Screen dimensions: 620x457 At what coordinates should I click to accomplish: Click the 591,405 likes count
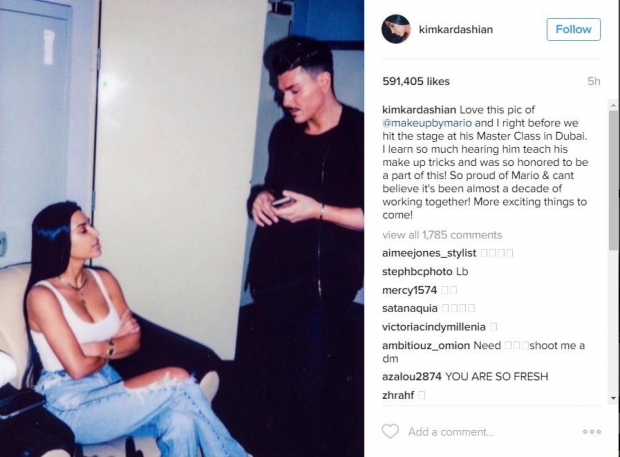pos(416,81)
